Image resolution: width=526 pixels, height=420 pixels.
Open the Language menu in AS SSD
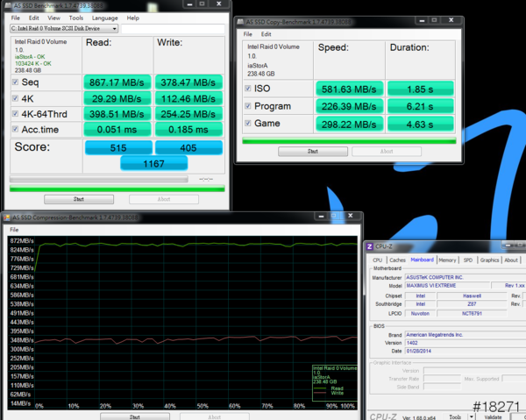coord(104,18)
